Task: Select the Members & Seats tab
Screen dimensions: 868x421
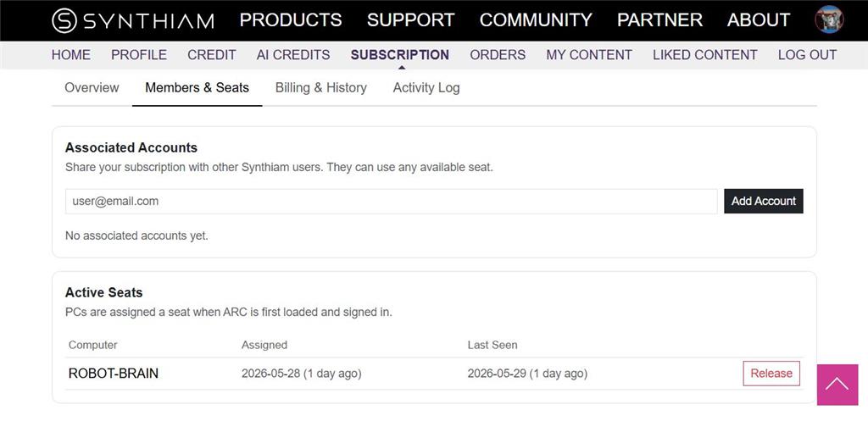Action: pyautogui.click(x=197, y=87)
